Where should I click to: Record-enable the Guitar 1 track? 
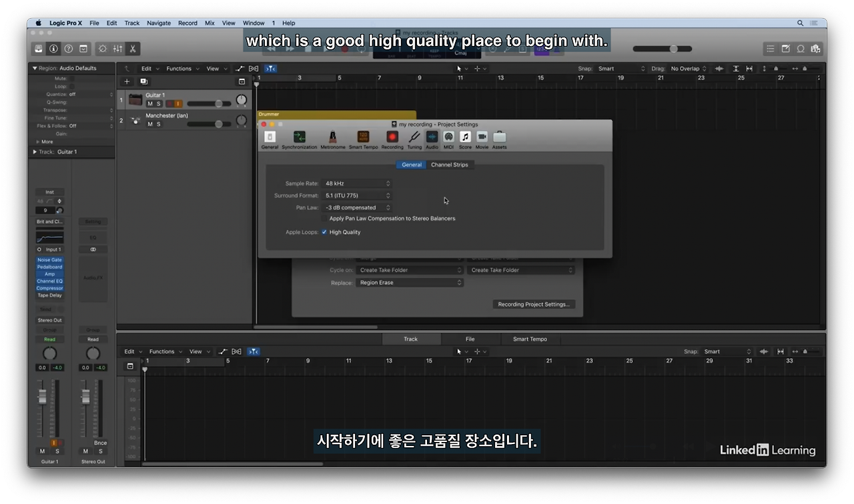169,104
